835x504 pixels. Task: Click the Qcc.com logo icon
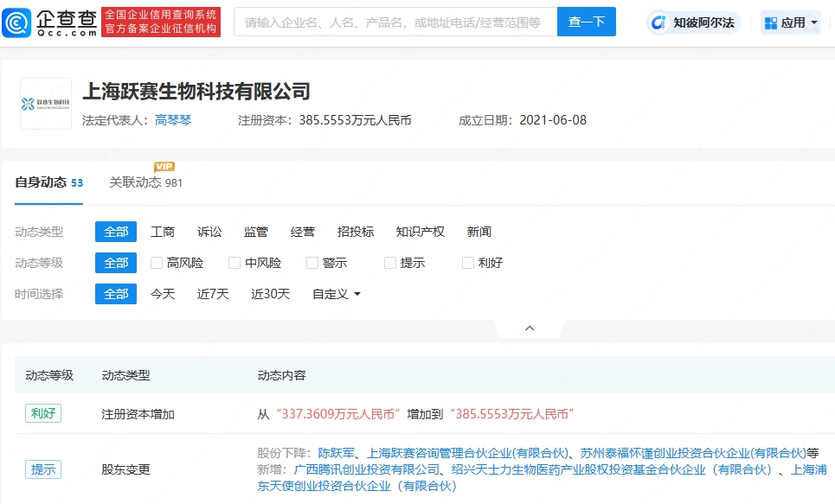click(x=17, y=22)
